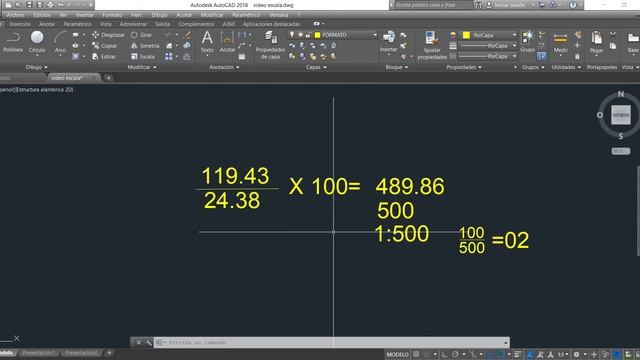The height and width of the screenshot is (360, 640).
Task: Click the yellow FORMATO layer color swatch
Action: click(x=317, y=35)
